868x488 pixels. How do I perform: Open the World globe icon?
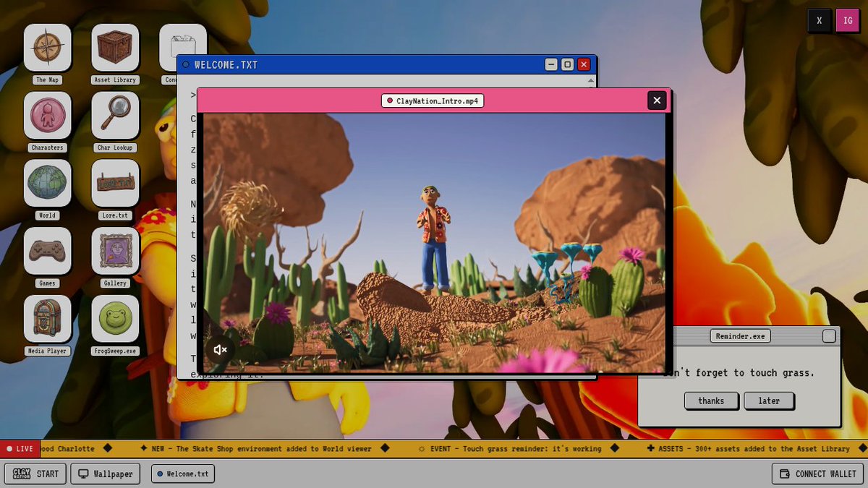48,183
